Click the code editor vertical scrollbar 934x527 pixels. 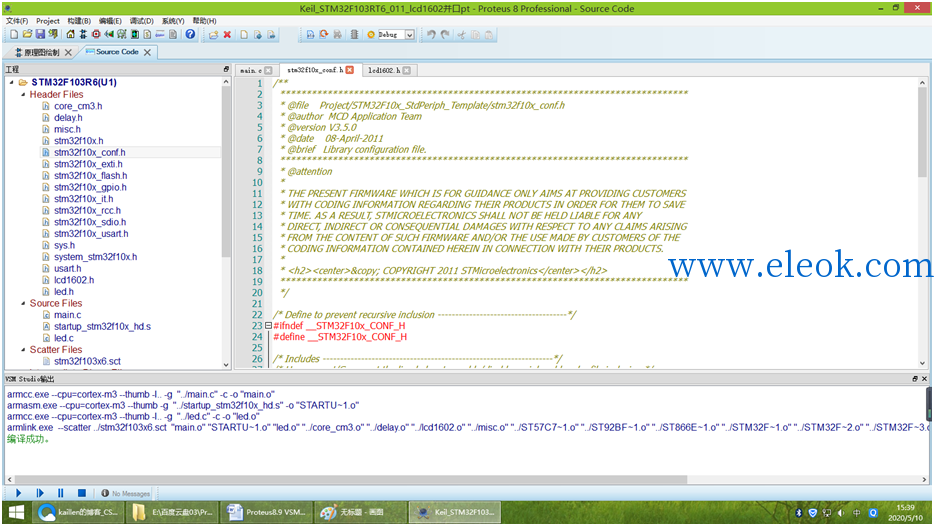pyautogui.click(x=922, y=132)
